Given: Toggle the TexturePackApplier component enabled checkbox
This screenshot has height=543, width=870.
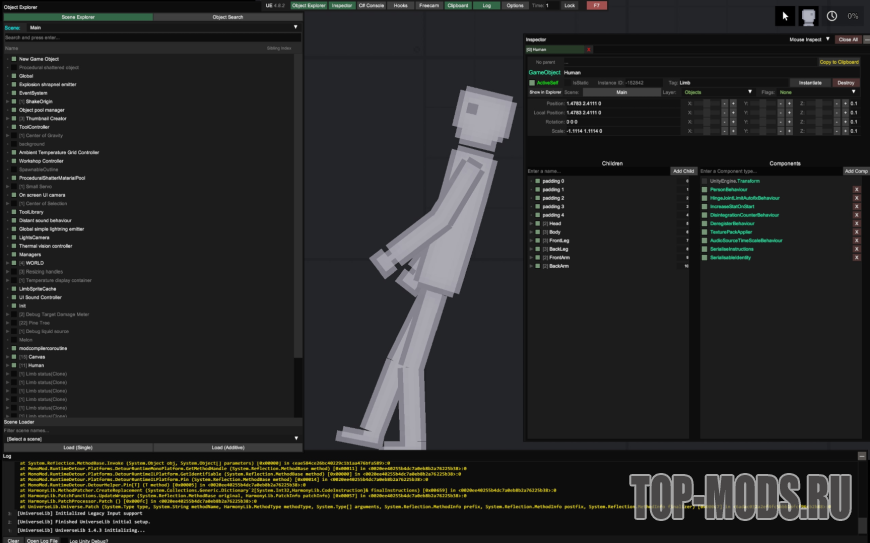Looking at the screenshot, I should click(x=705, y=232).
